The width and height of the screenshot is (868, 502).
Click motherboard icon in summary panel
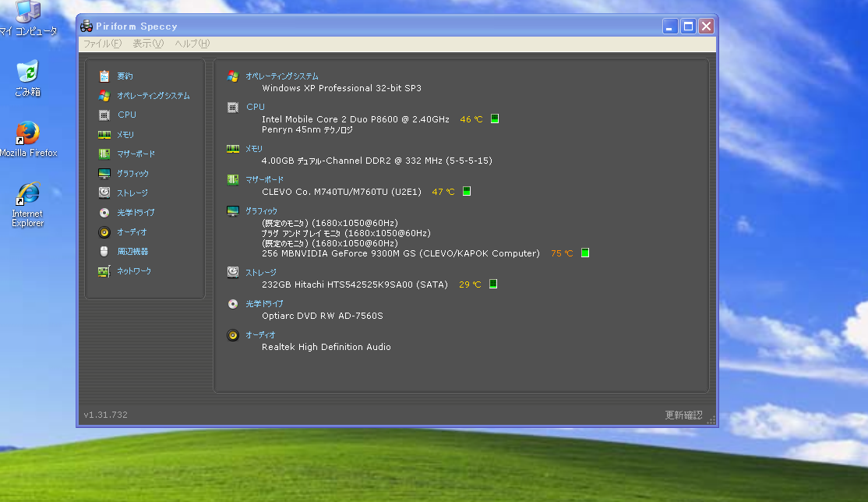point(233,179)
